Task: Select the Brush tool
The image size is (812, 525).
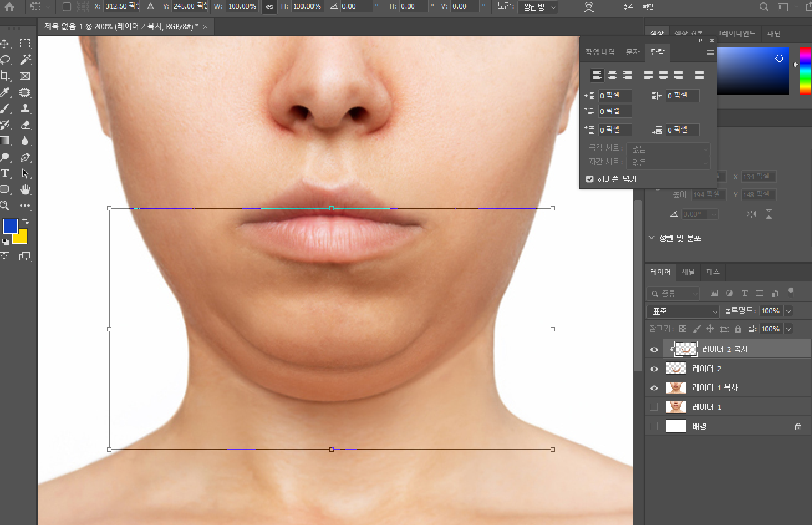Action: click(x=5, y=108)
